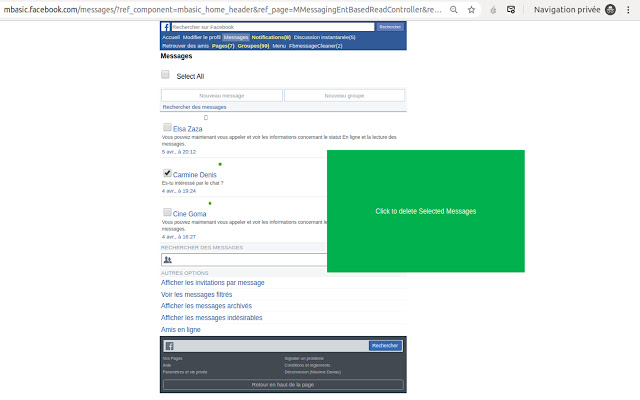The height and width of the screenshot is (400, 640).
Task: Open the Menu link in header
Action: 279,46
